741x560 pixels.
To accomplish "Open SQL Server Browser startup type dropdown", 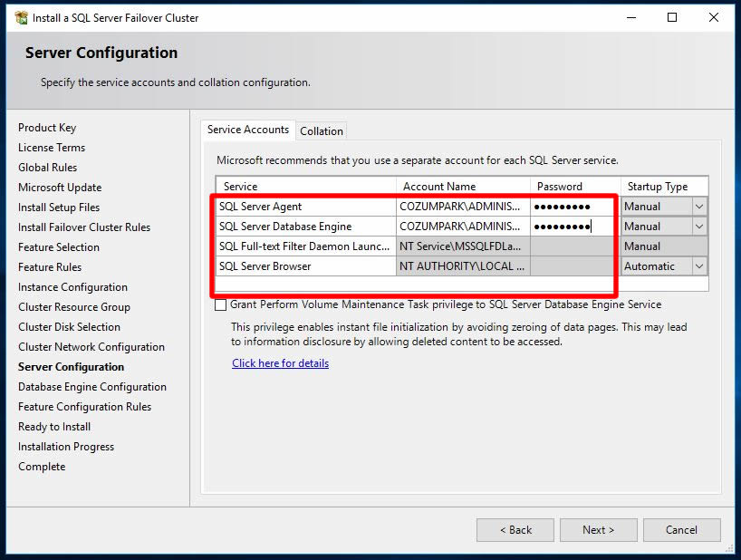I will click(x=698, y=266).
